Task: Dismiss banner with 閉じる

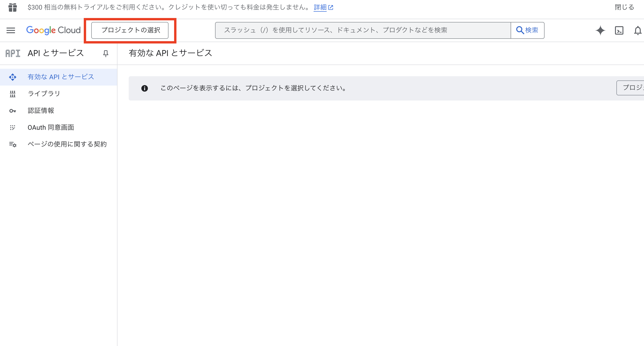Action: tap(624, 7)
